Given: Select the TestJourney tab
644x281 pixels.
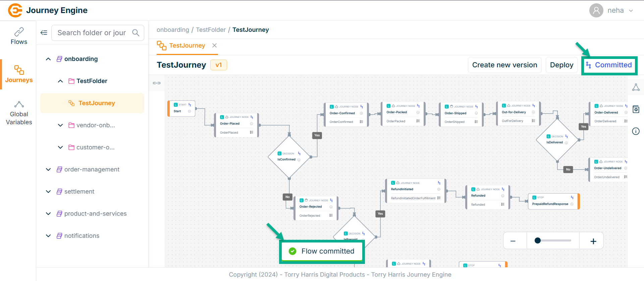Looking at the screenshot, I should pyautogui.click(x=187, y=46).
